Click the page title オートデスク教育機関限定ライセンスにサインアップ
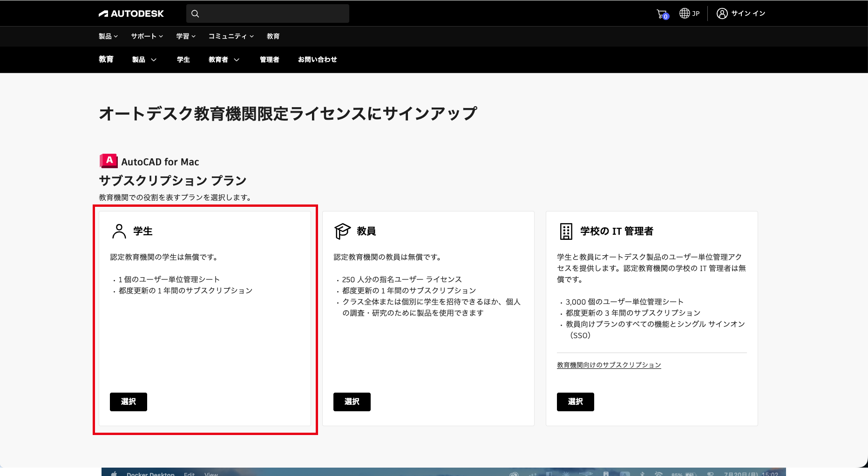 tap(288, 114)
